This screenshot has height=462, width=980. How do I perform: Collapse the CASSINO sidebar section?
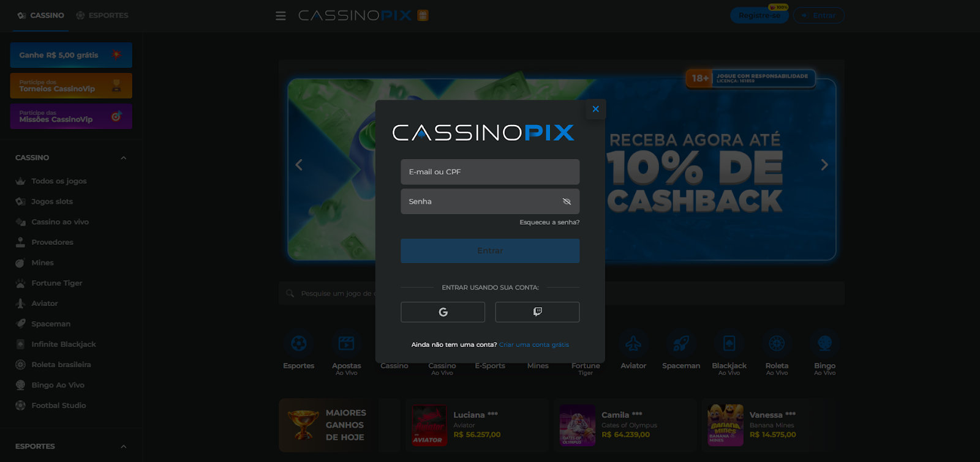[x=123, y=158]
